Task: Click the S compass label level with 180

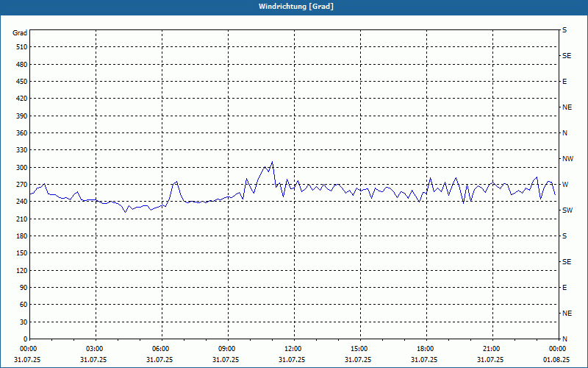Action: (564, 236)
